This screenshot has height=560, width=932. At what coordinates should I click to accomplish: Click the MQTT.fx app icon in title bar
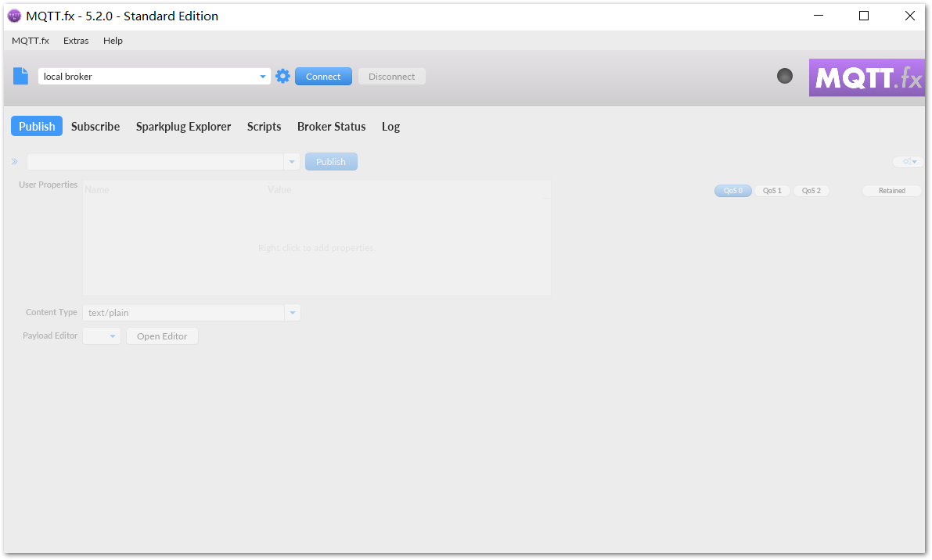pyautogui.click(x=14, y=16)
